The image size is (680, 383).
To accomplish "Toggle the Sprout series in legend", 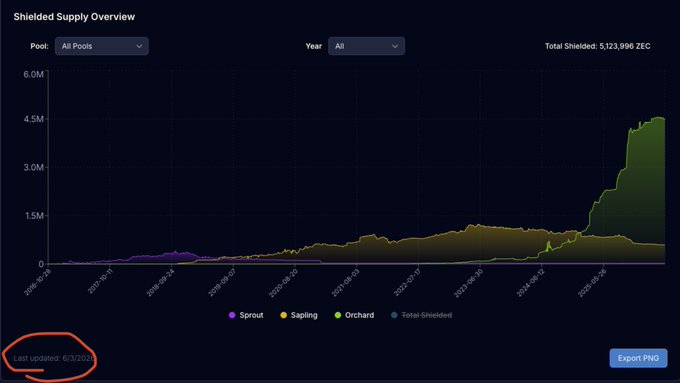I will tap(246, 315).
